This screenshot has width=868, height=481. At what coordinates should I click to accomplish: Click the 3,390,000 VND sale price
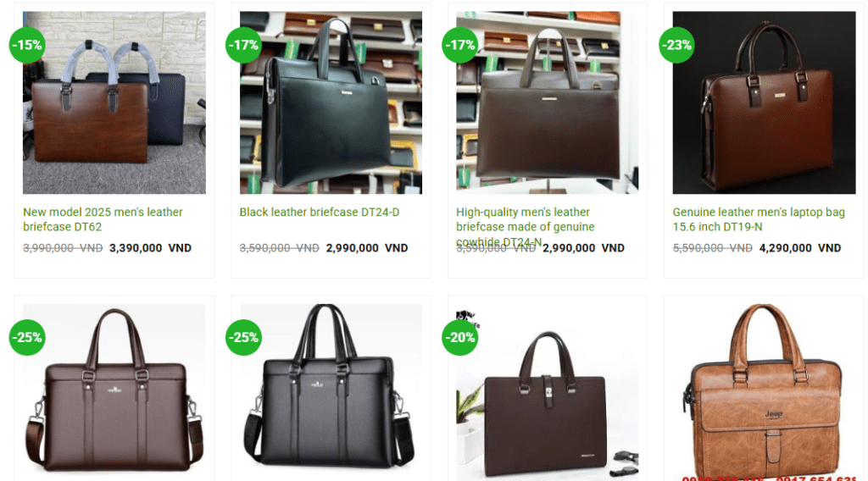pyautogui.click(x=150, y=248)
